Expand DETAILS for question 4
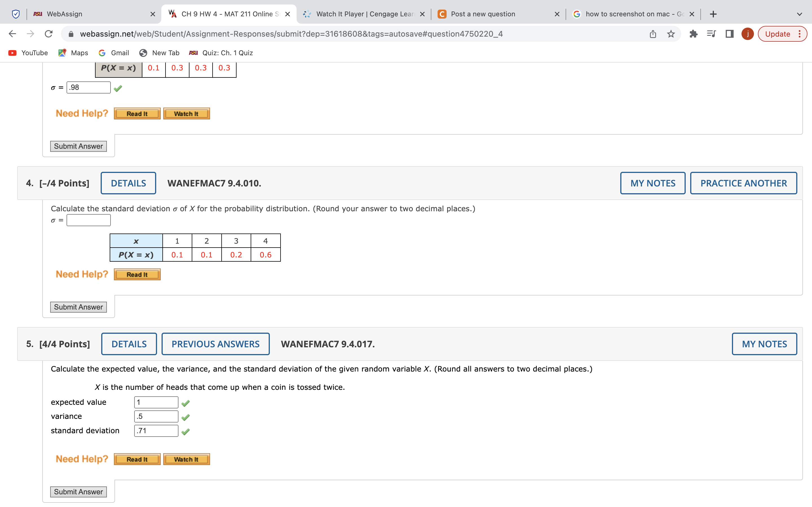The width and height of the screenshot is (812, 507). (128, 183)
